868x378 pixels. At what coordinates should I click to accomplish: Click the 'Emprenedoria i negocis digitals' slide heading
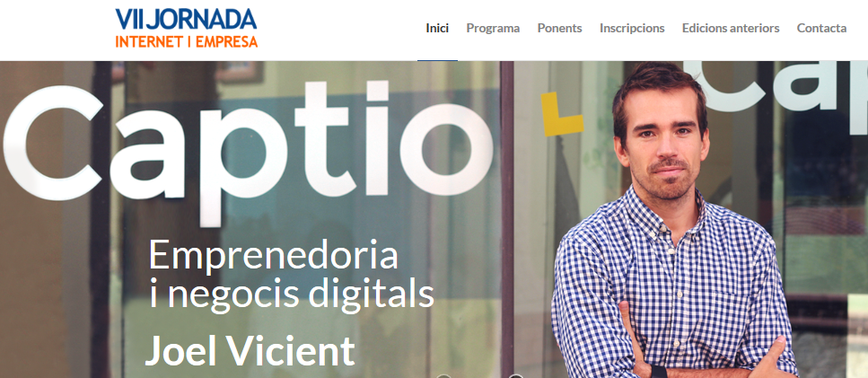[291, 275]
